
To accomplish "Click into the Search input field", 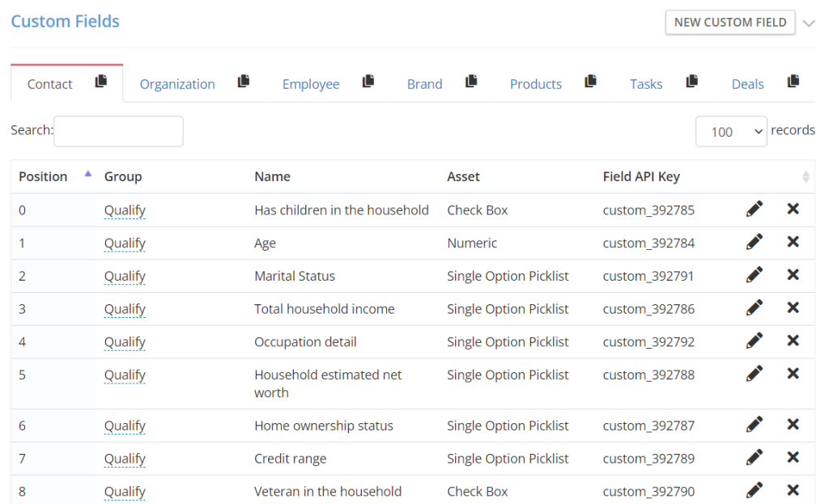I will tap(118, 131).
